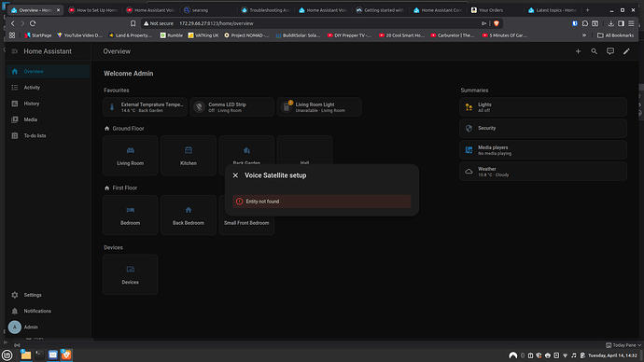The width and height of the screenshot is (644, 362).
Task: Open Brave Shields icon
Action: pos(497,23)
